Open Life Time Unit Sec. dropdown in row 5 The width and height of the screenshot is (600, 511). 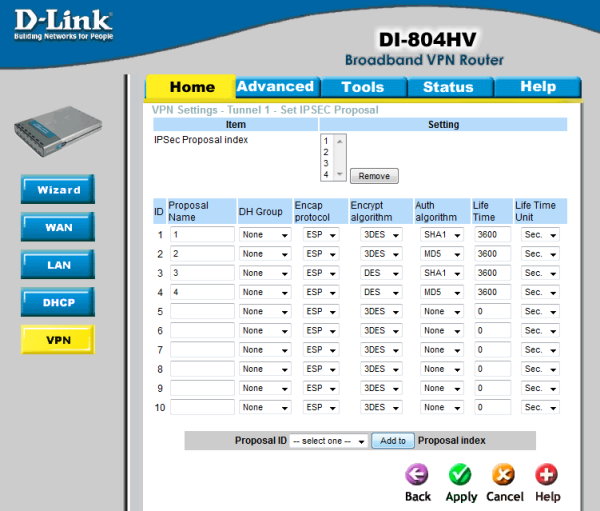540,311
